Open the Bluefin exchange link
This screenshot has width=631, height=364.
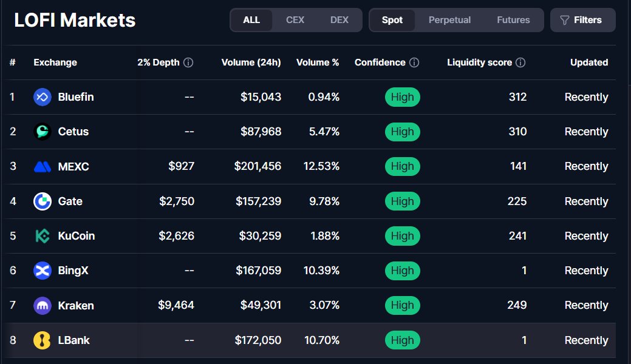76,97
